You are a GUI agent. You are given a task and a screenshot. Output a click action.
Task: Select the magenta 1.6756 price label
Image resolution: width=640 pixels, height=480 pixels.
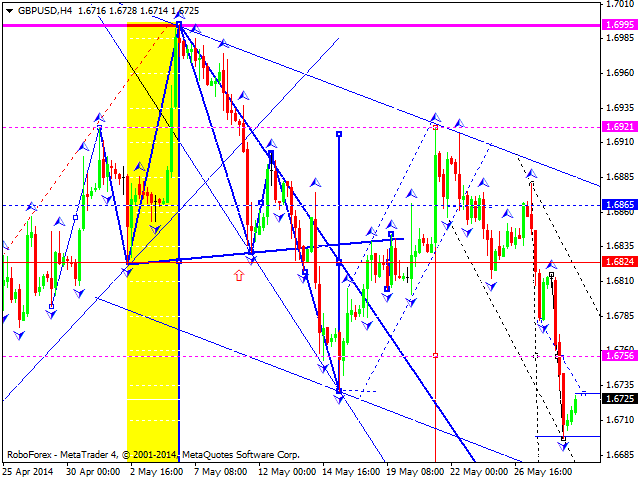click(620, 356)
